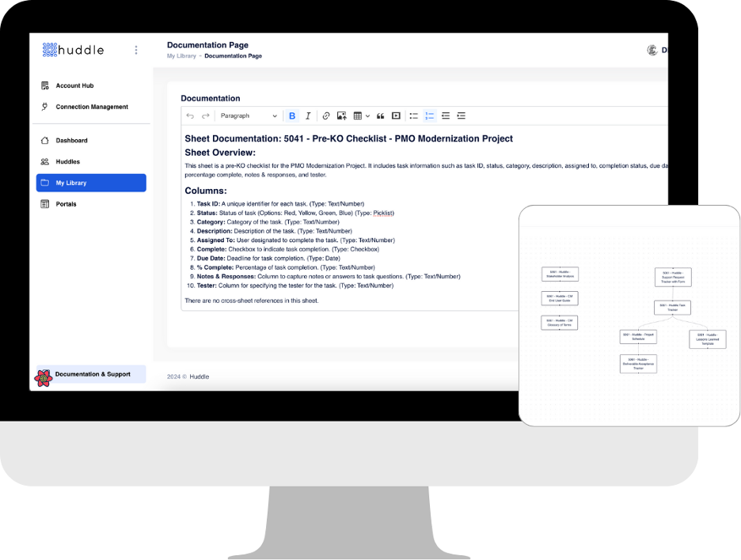Toggle bold formatting button
741x560 pixels.
[x=292, y=116]
